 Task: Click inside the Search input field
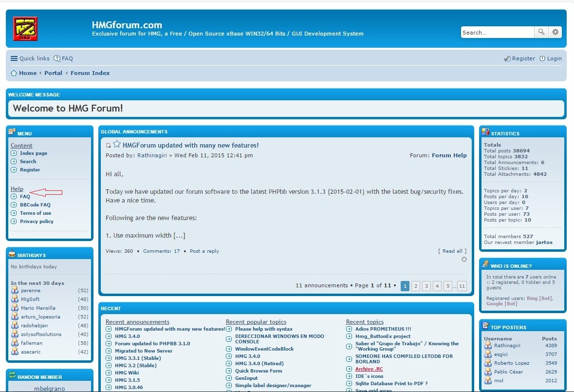click(x=497, y=32)
